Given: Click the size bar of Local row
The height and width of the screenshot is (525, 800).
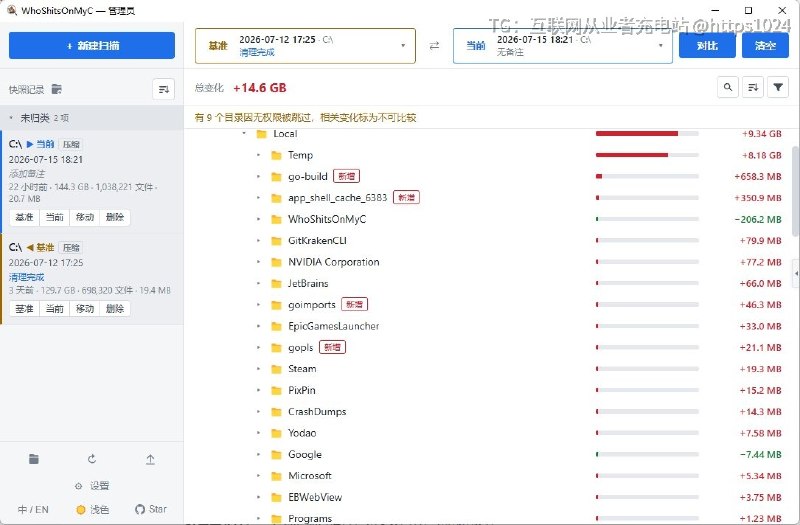Looking at the screenshot, I should [647, 134].
